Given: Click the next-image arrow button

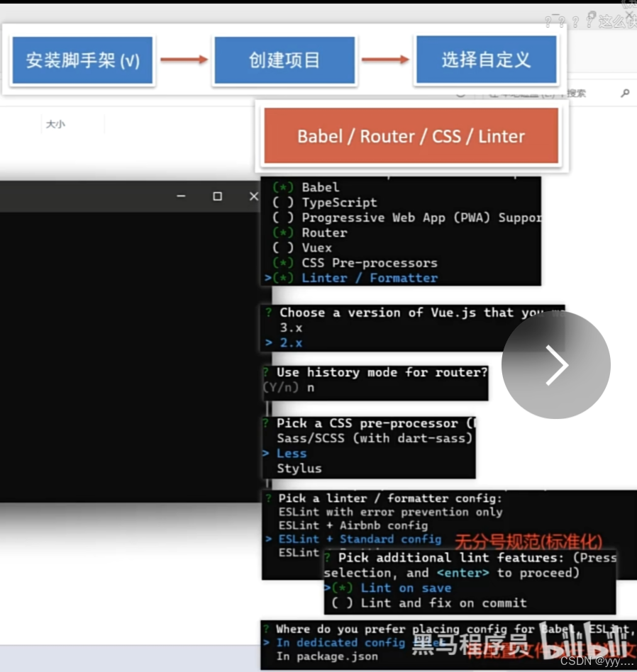Looking at the screenshot, I should [556, 365].
